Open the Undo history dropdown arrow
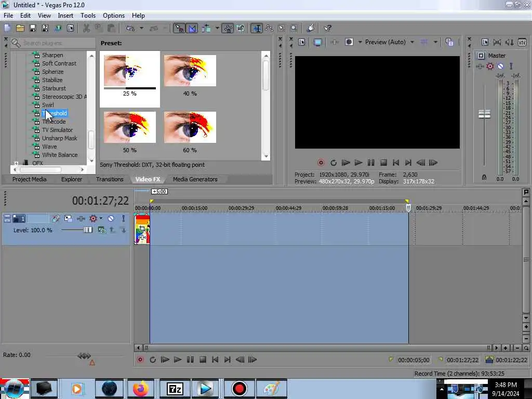 click(x=141, y=28)
